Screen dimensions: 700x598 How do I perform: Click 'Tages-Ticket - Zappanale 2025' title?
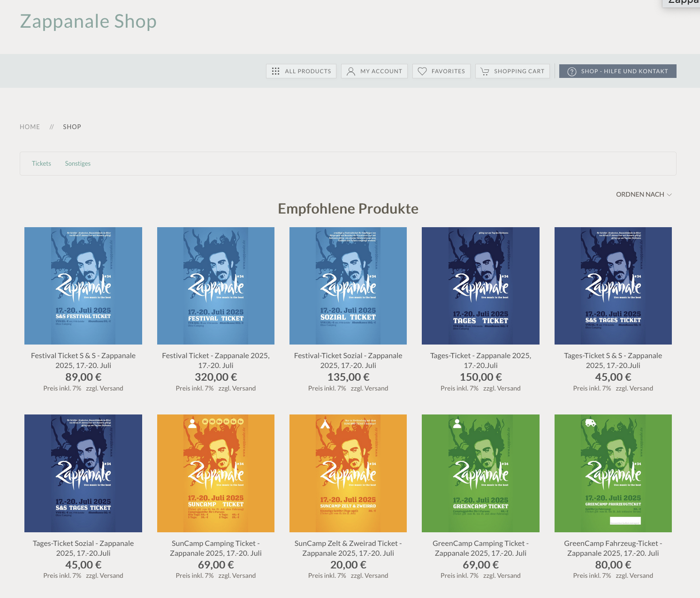coord(480,360)
